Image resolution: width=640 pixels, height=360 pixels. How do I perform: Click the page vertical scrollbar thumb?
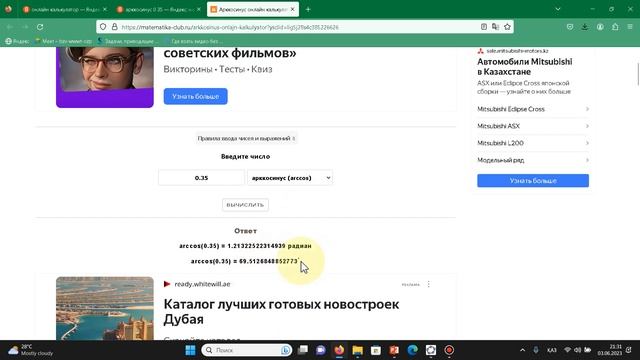[x=638, y=74]
